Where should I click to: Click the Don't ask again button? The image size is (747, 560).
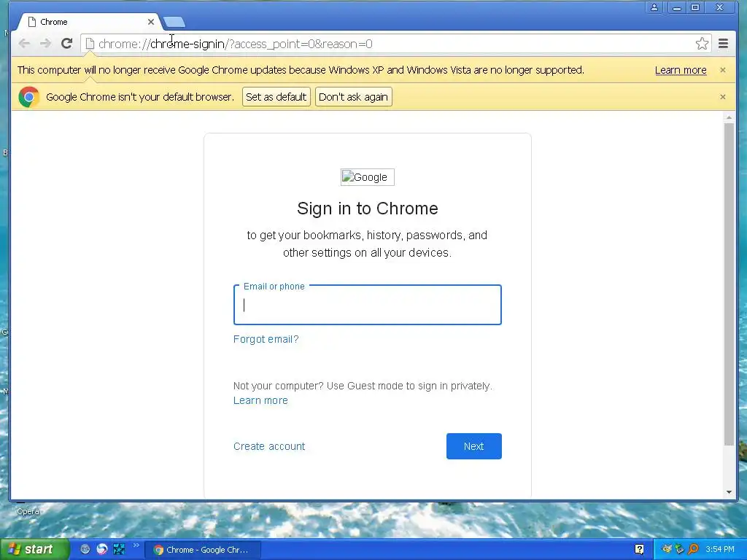[x=353, y=97]
